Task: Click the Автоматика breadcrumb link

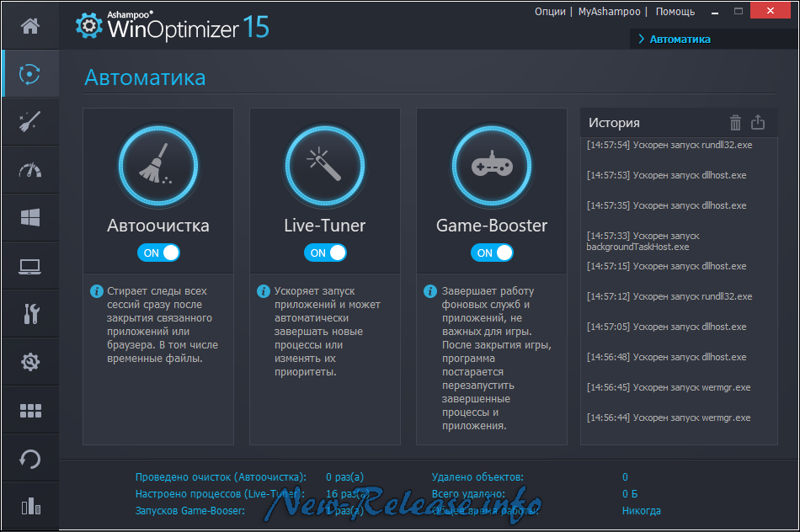Action: (x=680, y=40)
